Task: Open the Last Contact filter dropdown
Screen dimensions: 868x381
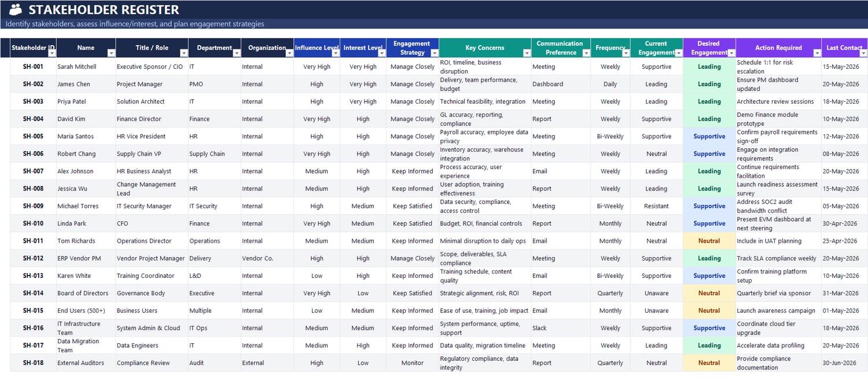Action: [x=863, y=53]
